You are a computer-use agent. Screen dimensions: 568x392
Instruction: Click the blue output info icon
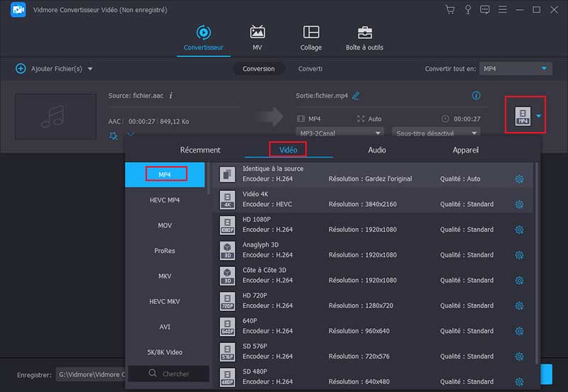click(476, 95)
